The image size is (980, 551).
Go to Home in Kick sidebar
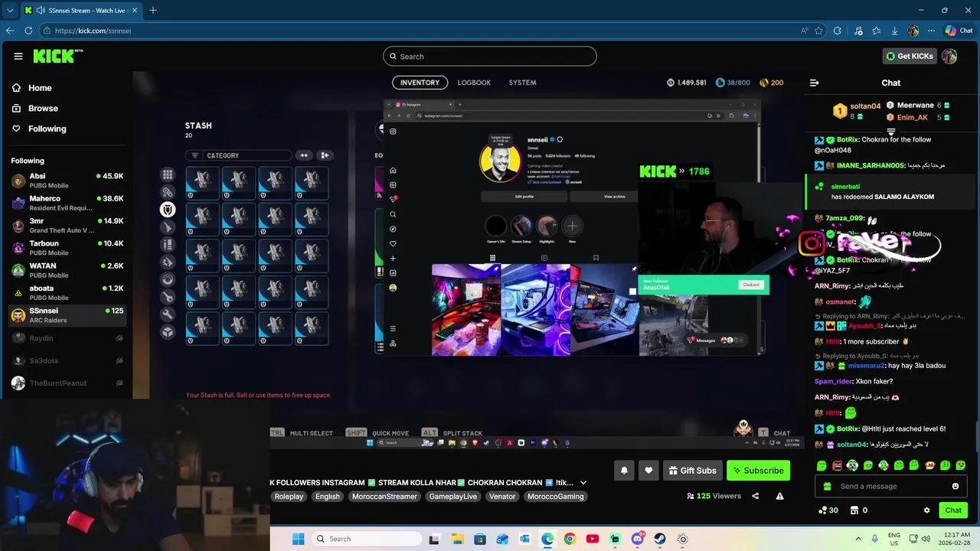point(32,88)
